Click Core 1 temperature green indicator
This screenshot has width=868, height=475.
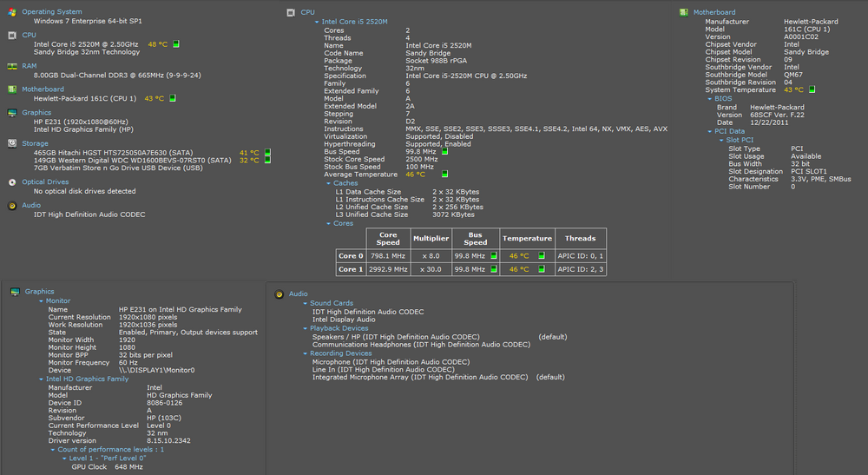(542, 270)
